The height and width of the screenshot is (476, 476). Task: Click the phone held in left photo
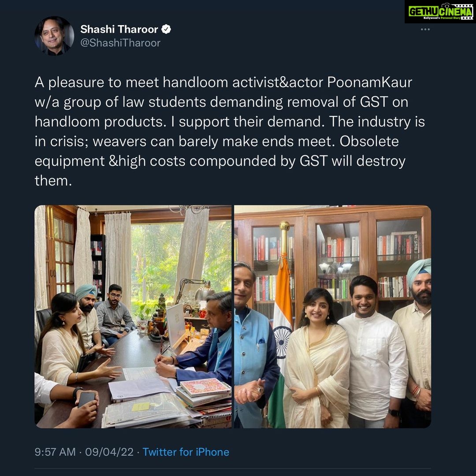[86, 399]
